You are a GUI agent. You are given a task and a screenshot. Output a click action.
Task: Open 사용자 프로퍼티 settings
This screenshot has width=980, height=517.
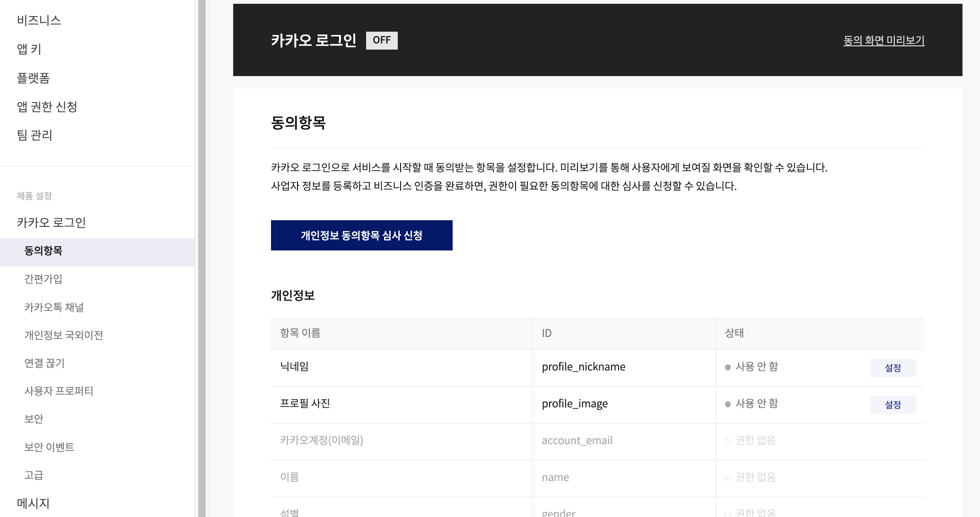pyautogui.click(x=59, y=391)
